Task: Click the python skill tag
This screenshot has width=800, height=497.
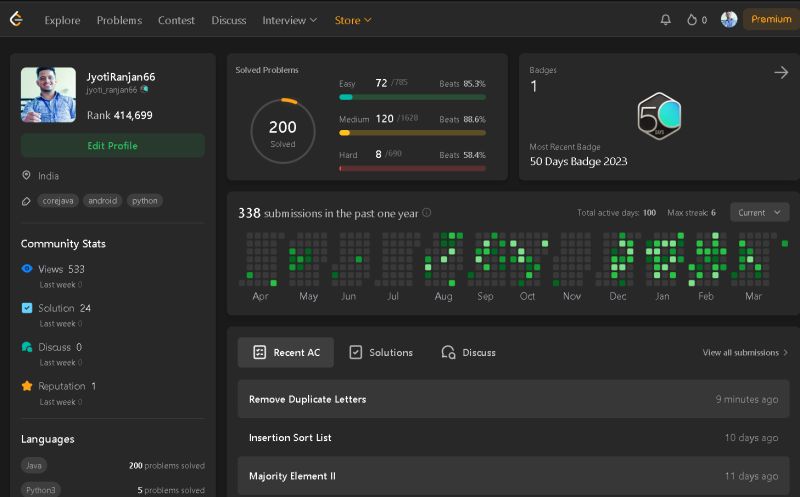Action: 145,201
